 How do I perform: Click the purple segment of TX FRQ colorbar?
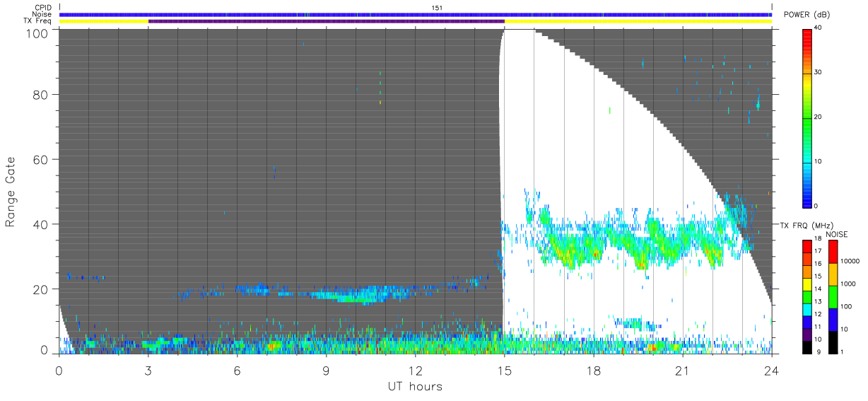pos(807,335)
